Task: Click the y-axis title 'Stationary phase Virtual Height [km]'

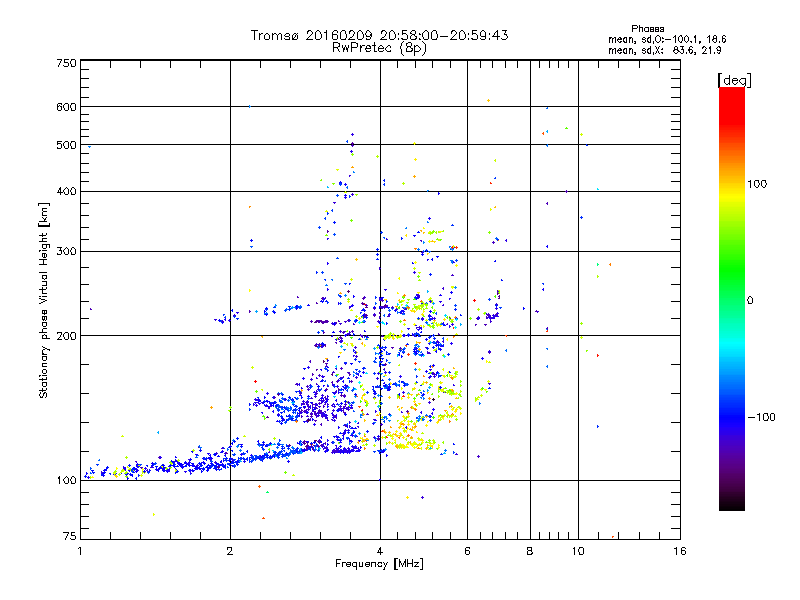Action: pyautogui.click(x=43, y=300)
